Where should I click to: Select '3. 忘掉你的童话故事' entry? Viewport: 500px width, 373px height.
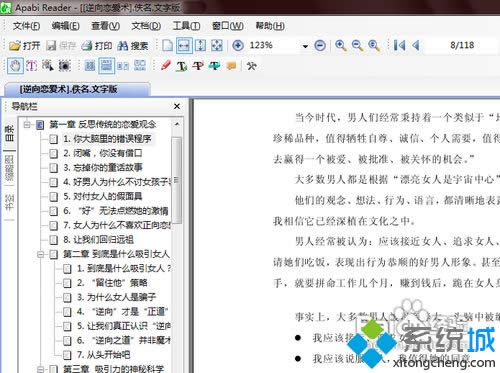pyautogui.click(x=103, y=168)
